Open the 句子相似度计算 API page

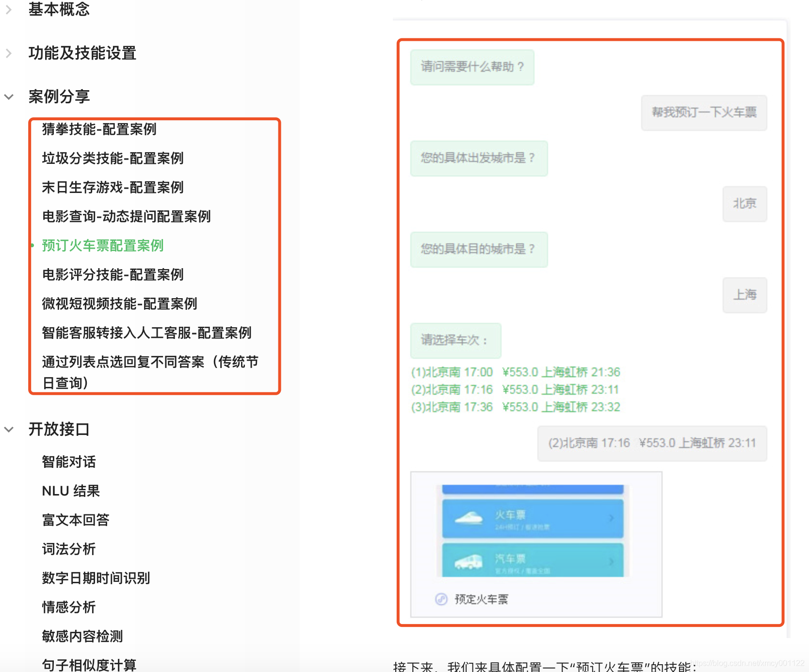(89, 665)
